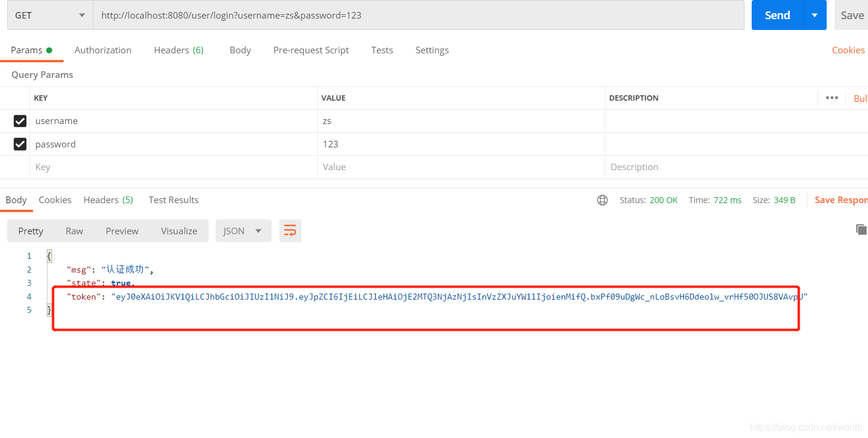The height and width of the screenshot is (438, 868).
Task: Select the Raw view
Action: pos(74,231)
